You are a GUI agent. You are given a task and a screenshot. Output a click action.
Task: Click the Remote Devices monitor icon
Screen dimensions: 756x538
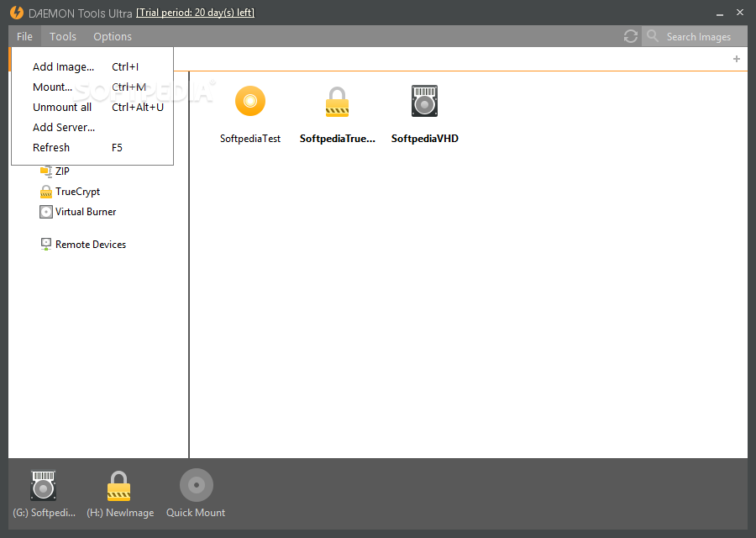pyautogui.click(x=46, y=245)
